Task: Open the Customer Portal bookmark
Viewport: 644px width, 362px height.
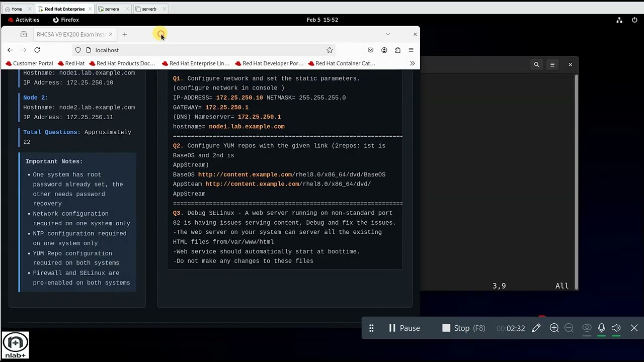Action: tap(29, 63)
